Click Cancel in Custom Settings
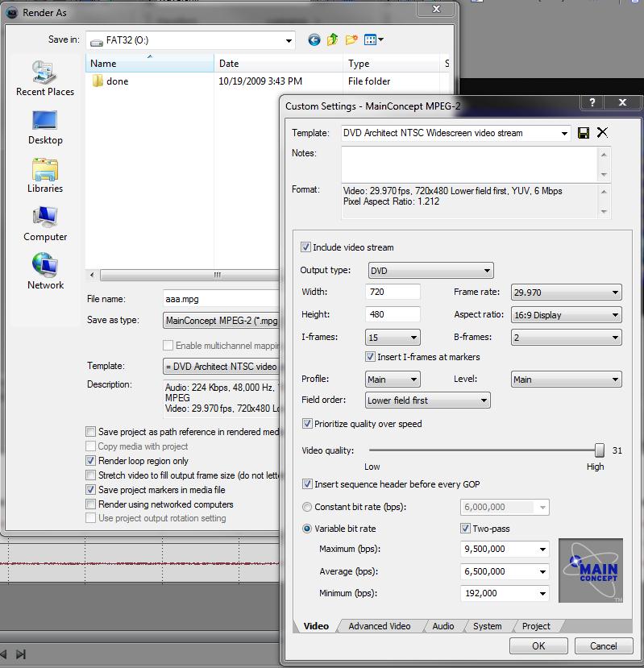This screenshot has height=668, width=644. (x=603, y=646)
